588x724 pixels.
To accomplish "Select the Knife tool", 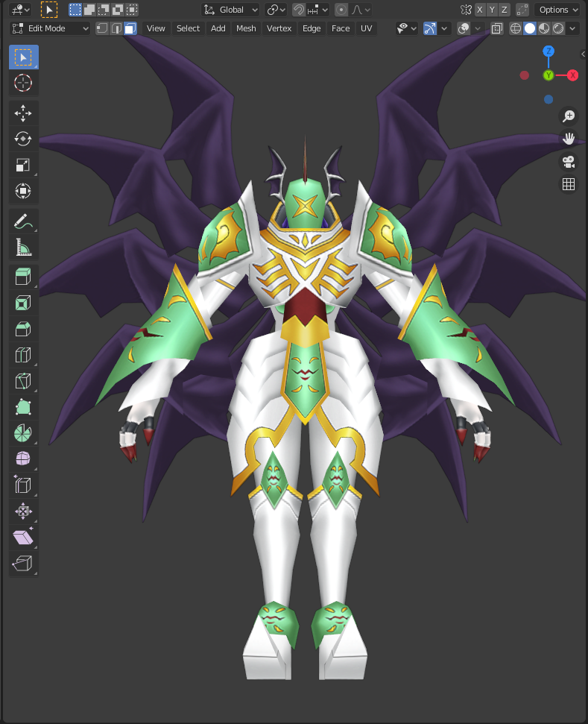I will (23, 381).
